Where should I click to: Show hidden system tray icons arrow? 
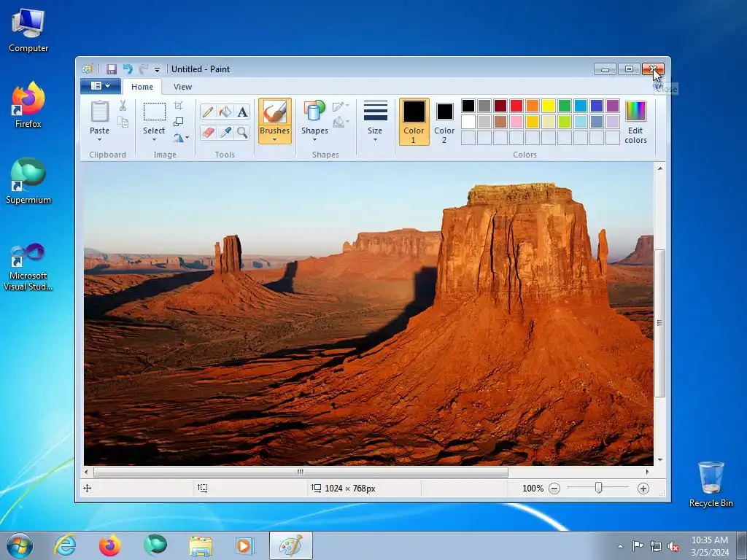coord(620,546)
